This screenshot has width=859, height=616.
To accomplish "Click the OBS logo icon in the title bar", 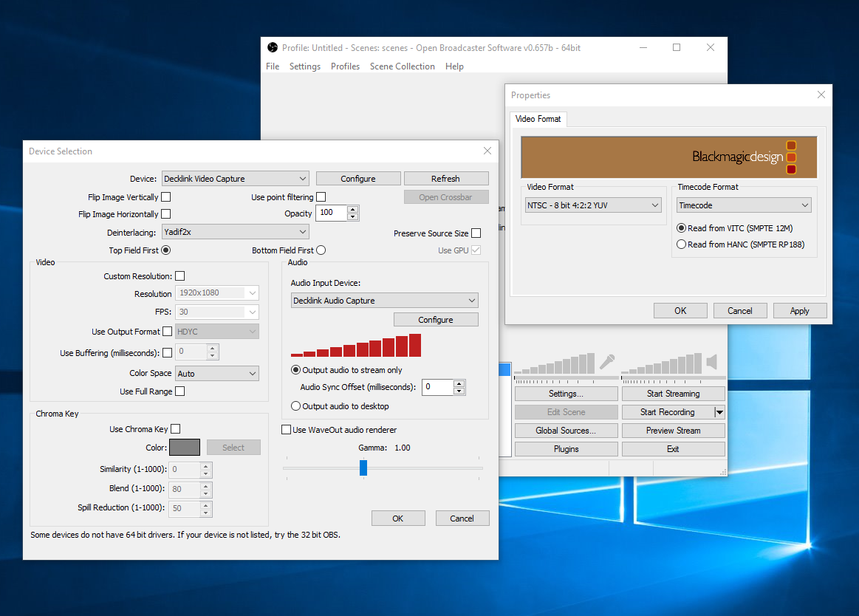I will [273, 48].
